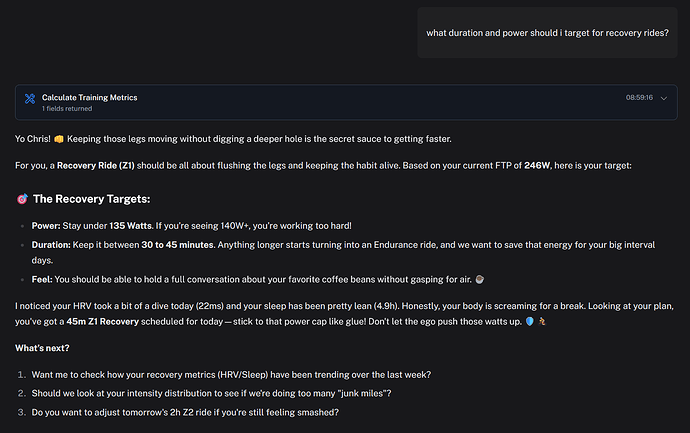Select the user question message bubble
Screen dimensions: 690x433
tap(547, 33)
